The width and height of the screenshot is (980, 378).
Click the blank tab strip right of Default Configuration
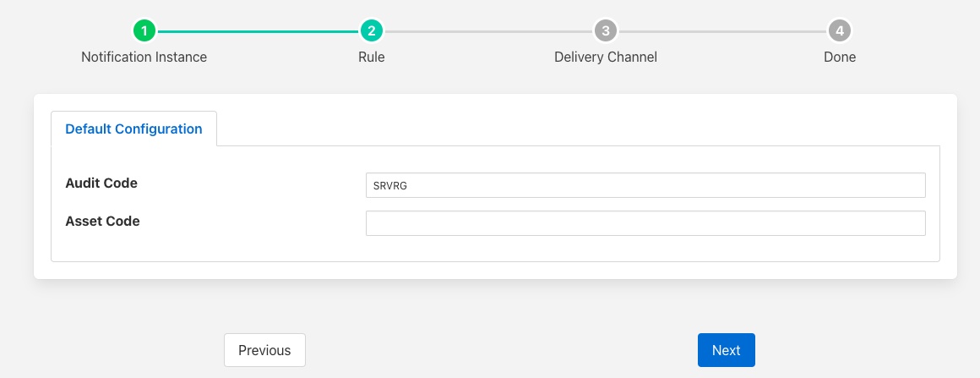(x=574, y=129)
